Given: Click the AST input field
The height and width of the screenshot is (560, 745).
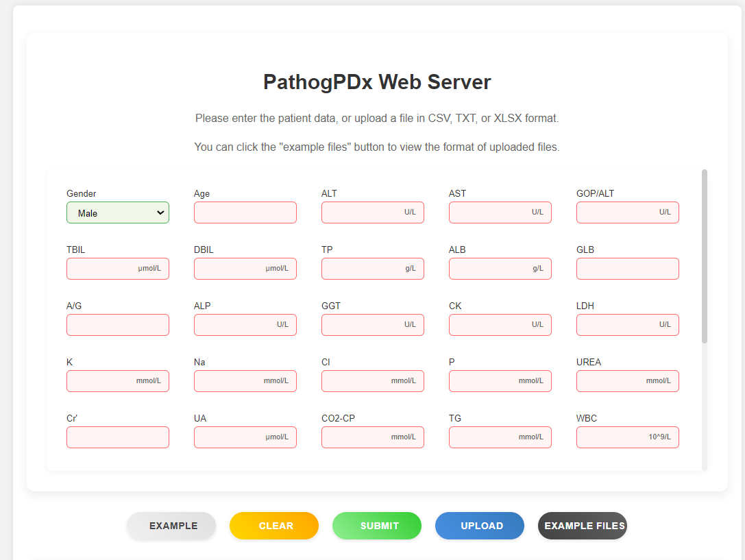Looking at the screenshot, I should click(500, 212).
